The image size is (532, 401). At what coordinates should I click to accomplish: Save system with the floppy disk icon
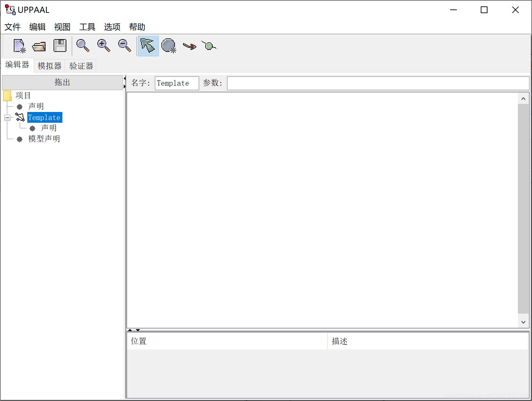coord(60,46)
